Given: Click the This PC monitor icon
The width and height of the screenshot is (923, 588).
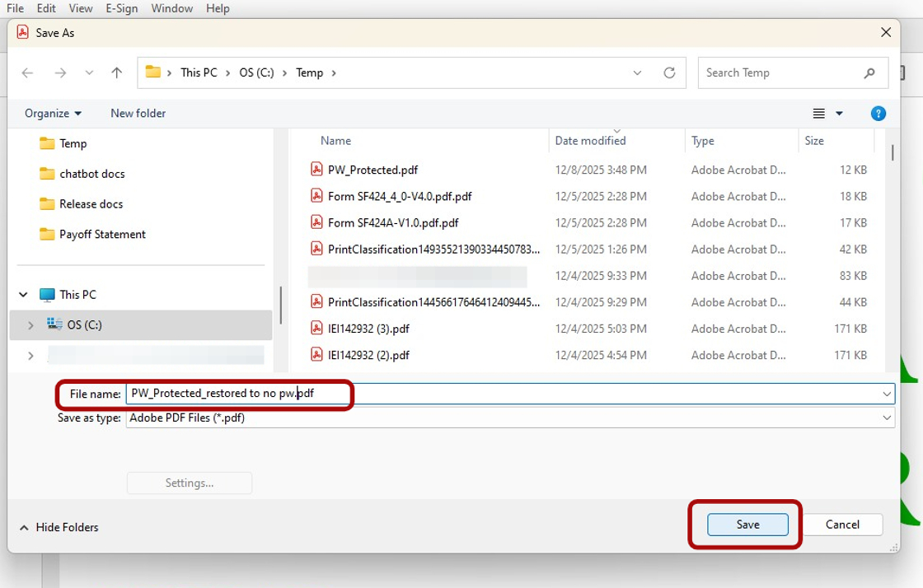Looking at the screenshot, I should click(x=47, y=295).
